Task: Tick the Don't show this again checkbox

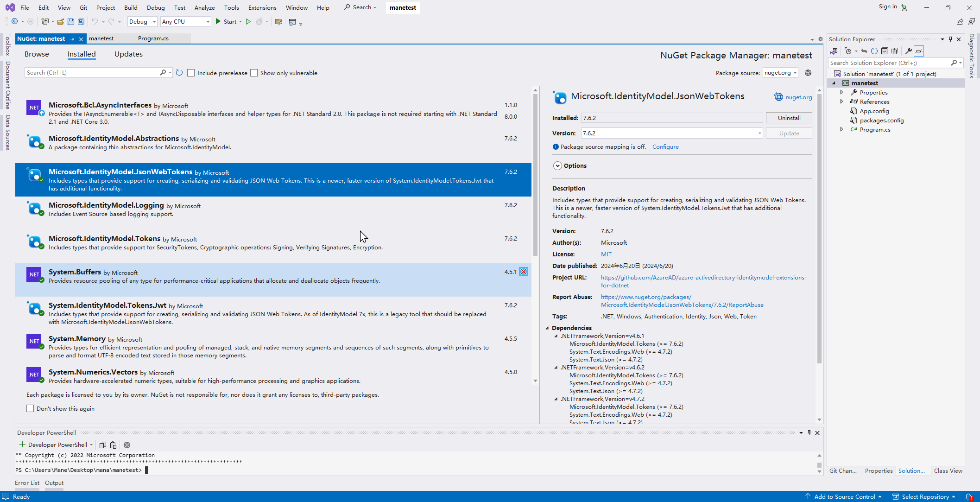Action: point(30,408)
